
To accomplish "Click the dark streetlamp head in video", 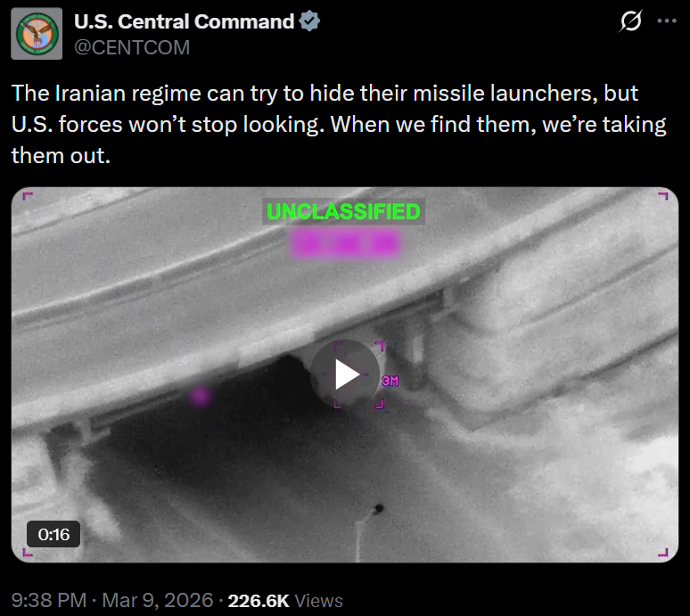I will click(379, 509).
